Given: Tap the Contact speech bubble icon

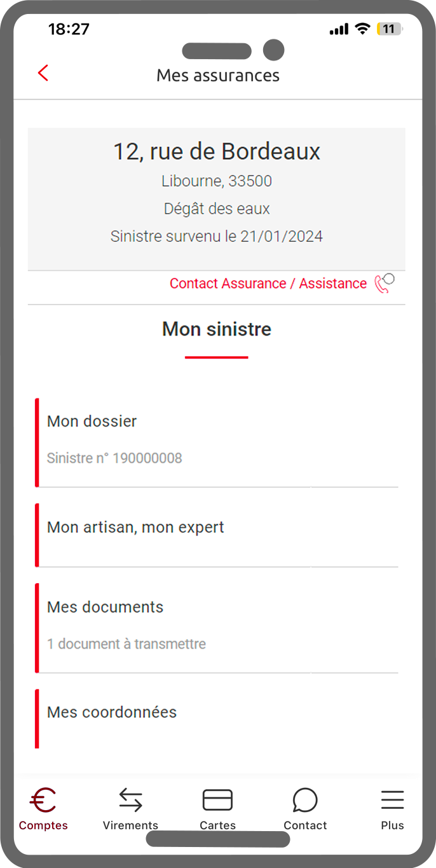Looking at the screenshot, I should point(305,800).
